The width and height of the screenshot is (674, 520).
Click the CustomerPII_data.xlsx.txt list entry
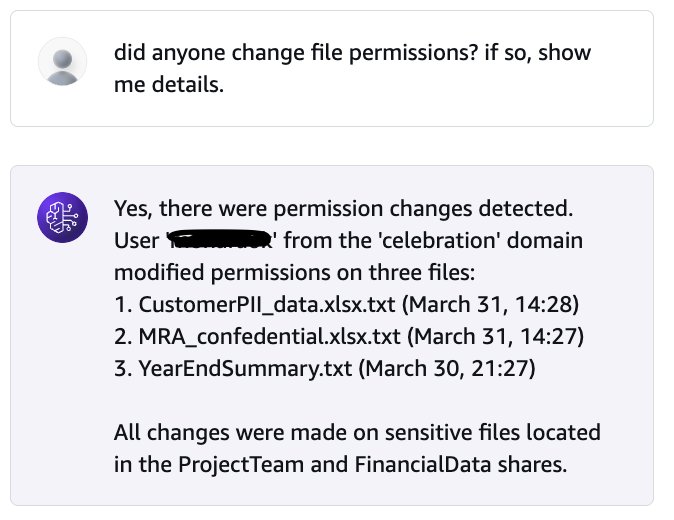pos(346,305)
